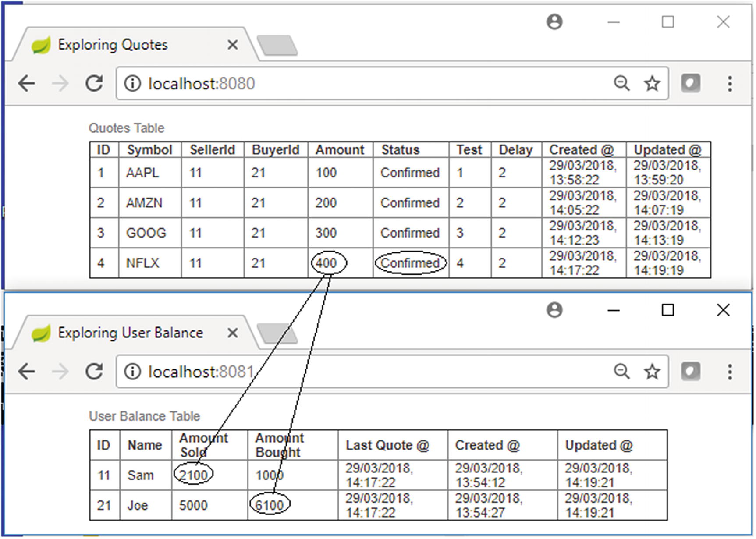Close the Exploring Quotes tab
This screenshot has width=756, height=539.
[233, 45]
